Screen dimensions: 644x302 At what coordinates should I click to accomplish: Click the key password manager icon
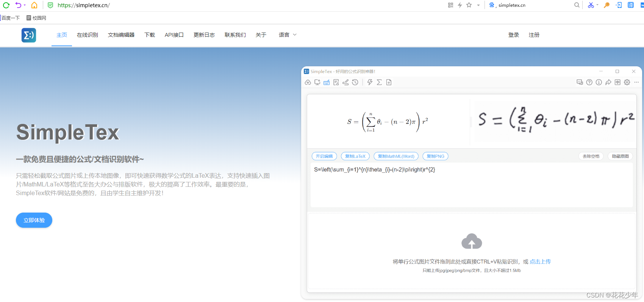tap(606, 5)
